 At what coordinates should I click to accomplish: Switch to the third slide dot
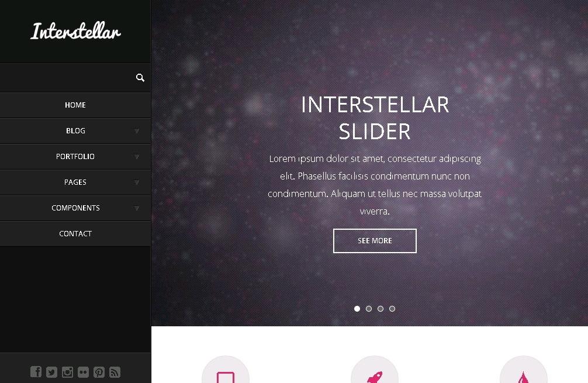coord(381,309)
